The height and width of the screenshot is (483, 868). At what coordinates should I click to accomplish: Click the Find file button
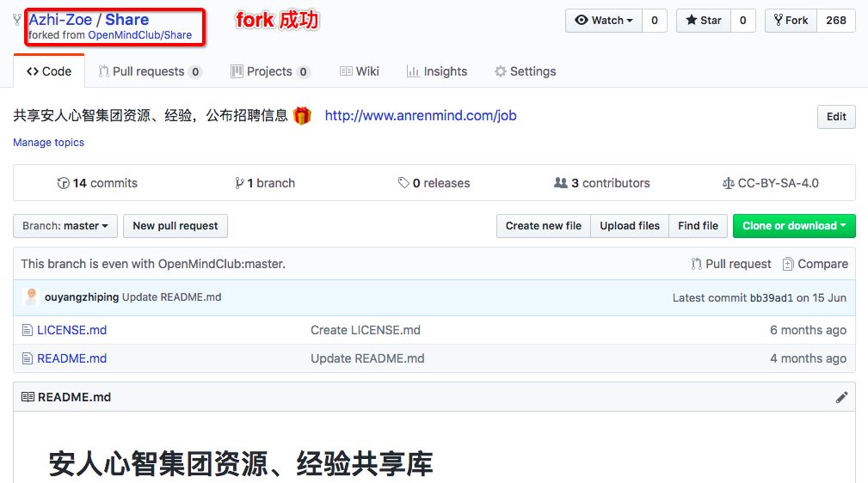point(698,226)
